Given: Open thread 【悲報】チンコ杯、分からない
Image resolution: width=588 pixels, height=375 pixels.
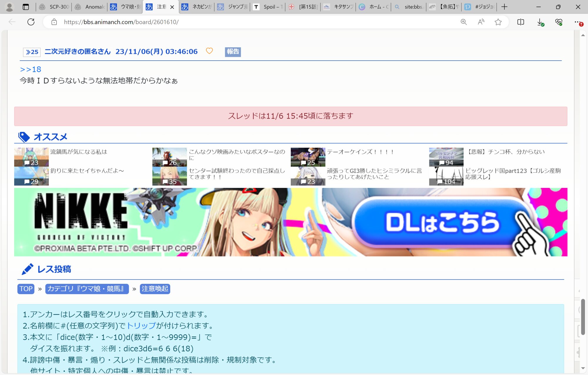Looking at the screenshot, I should pos(506,152).
